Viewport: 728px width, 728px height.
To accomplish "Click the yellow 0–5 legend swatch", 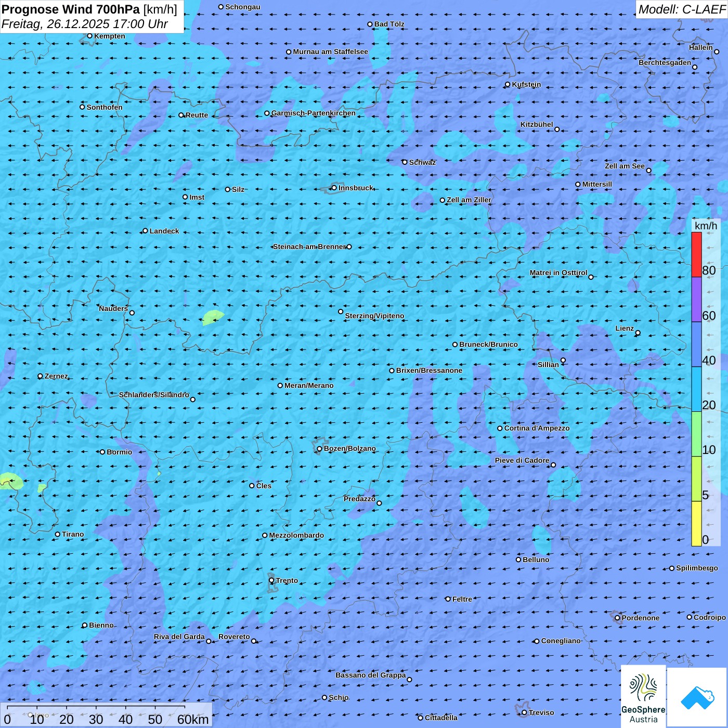I will pyautogui.click(x=696, y=524).
